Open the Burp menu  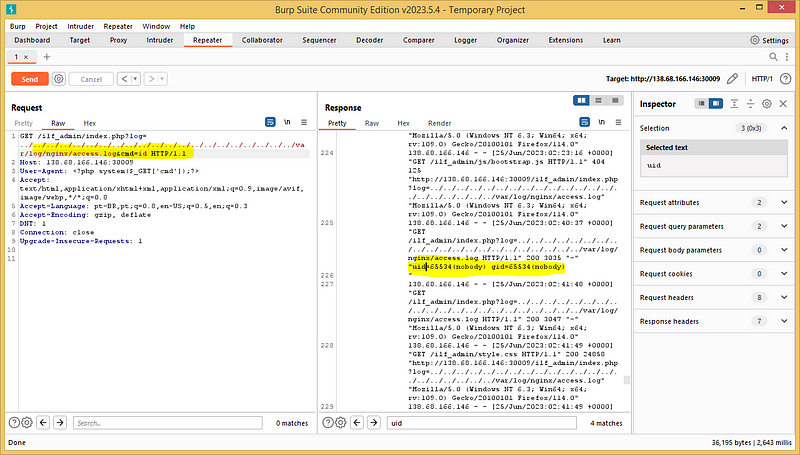pyautogui.click(x=17, y=26)
